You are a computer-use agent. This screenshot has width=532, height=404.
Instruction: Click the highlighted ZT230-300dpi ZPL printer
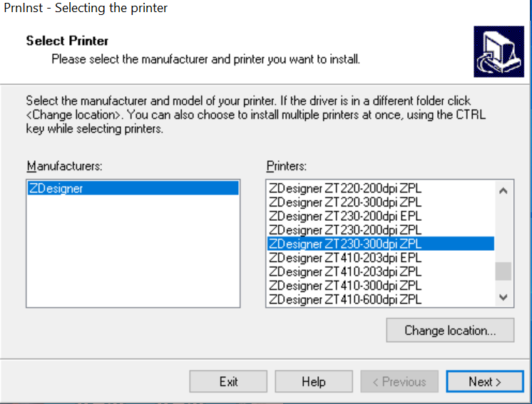pos(345,244)
